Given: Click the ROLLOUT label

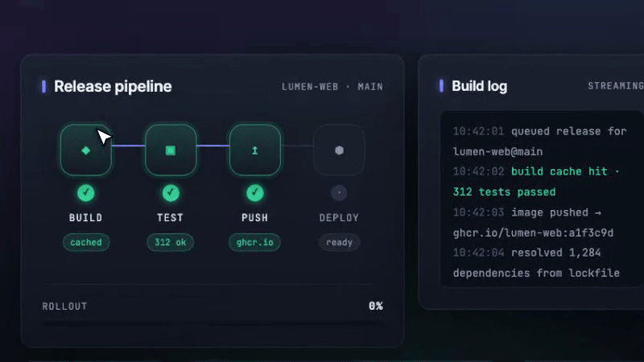Looking at the screenshot, I should tap(64, 306).
